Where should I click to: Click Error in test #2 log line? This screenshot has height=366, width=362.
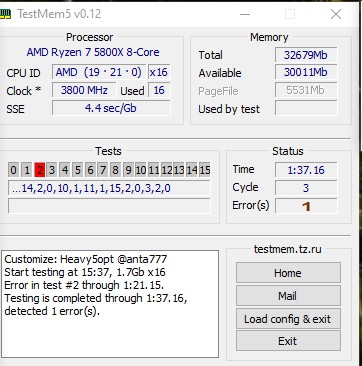[84, 285]
